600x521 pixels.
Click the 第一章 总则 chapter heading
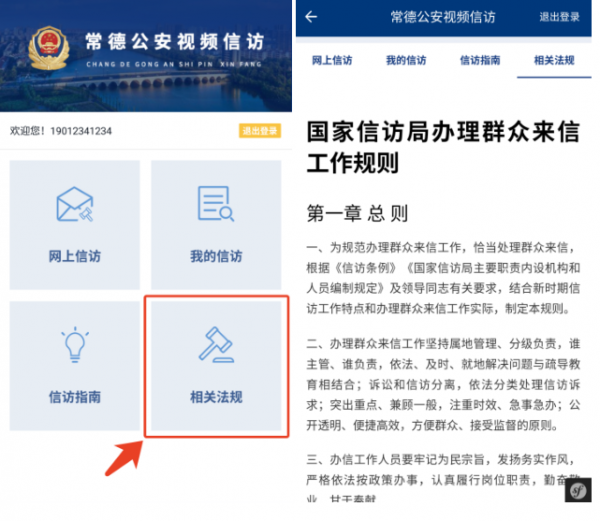[357, 213]
